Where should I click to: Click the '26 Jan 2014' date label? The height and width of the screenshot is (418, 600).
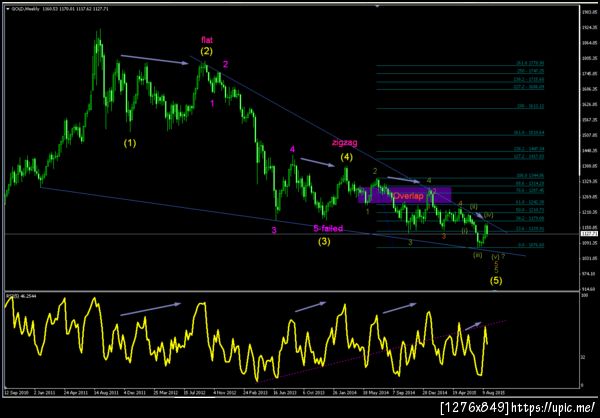click(343, 393)
